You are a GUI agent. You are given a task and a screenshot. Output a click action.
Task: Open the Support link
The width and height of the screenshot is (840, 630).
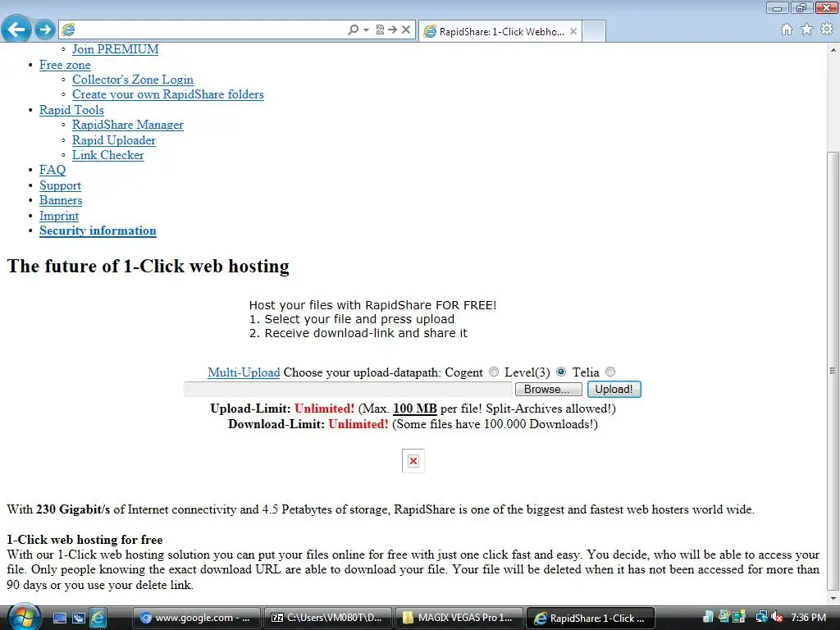click(x=60, y=185)
